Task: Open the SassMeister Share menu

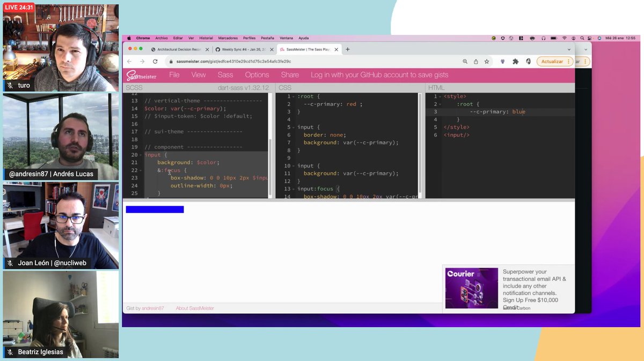Action: click(x=290, y=75)
